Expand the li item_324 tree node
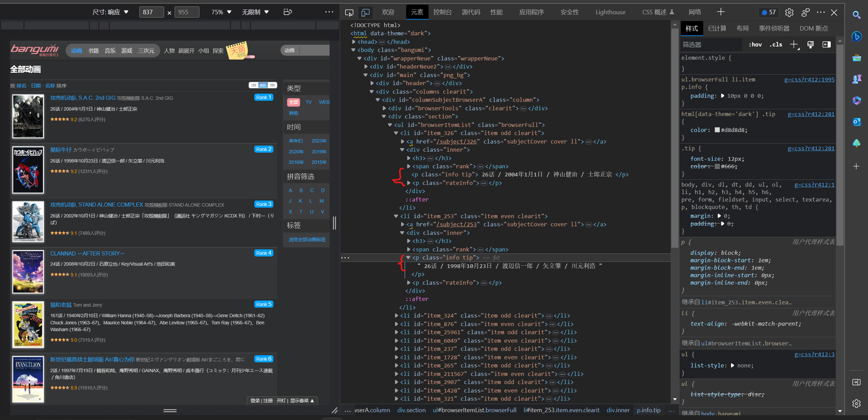This screenshot has width=868, height=420. (396, 316)
